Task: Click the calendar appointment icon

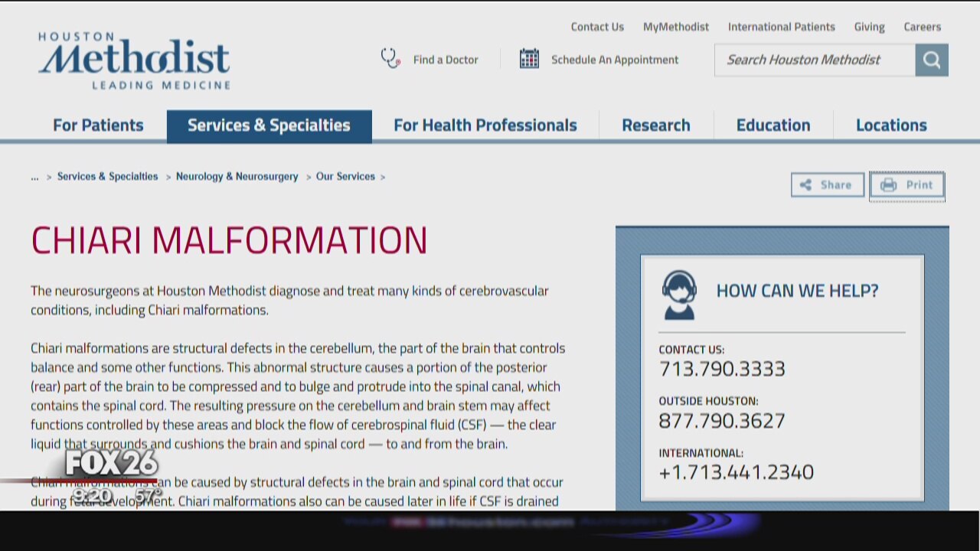Action: click(529, 59)
